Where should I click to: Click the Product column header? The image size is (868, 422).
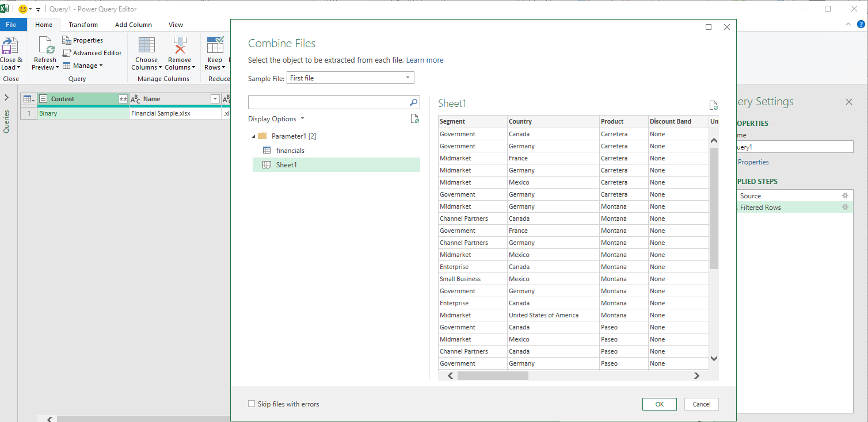click(623, 121)
